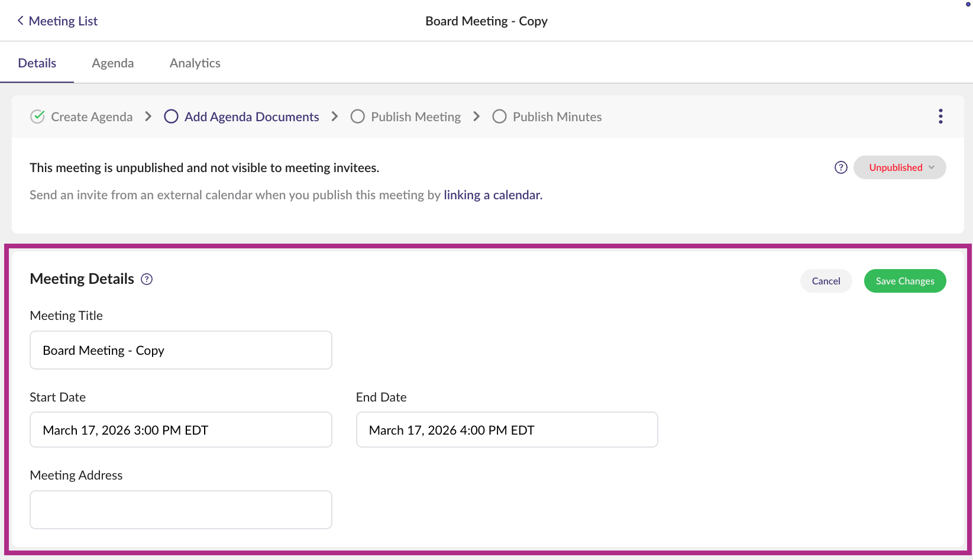
Task: Open the End Date picker field
Action: [x=506, y=430]
